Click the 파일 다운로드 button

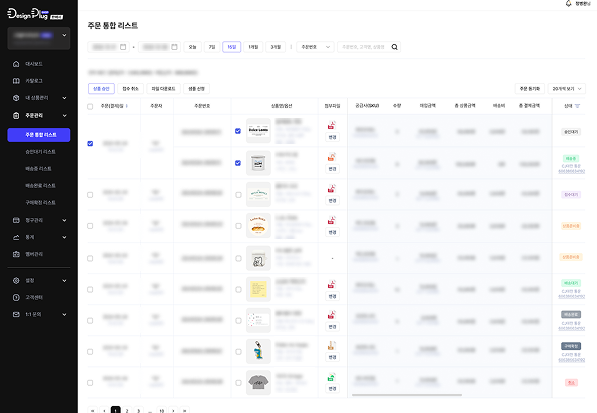tap(163, 89)
